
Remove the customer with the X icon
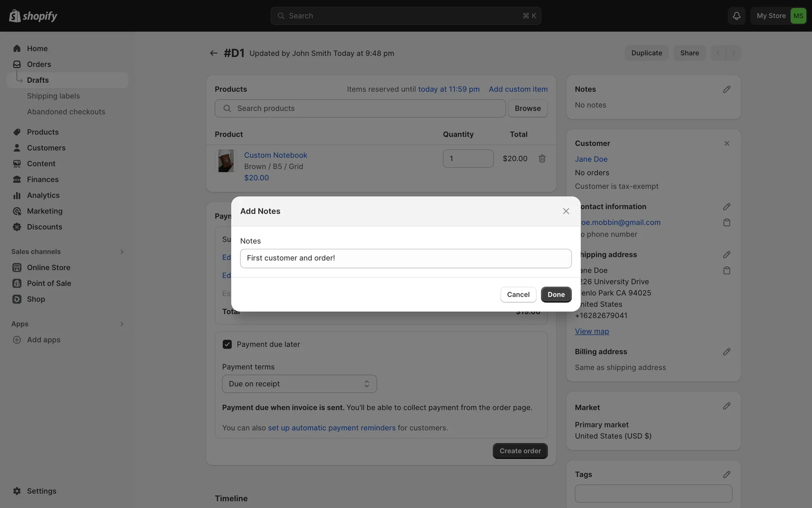click(727, 144)
